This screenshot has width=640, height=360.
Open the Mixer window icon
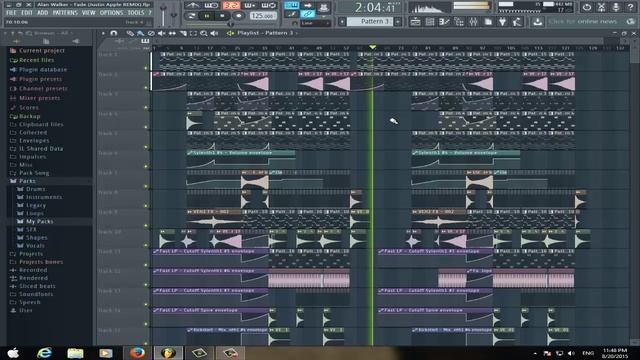click(x=473, y=22)
